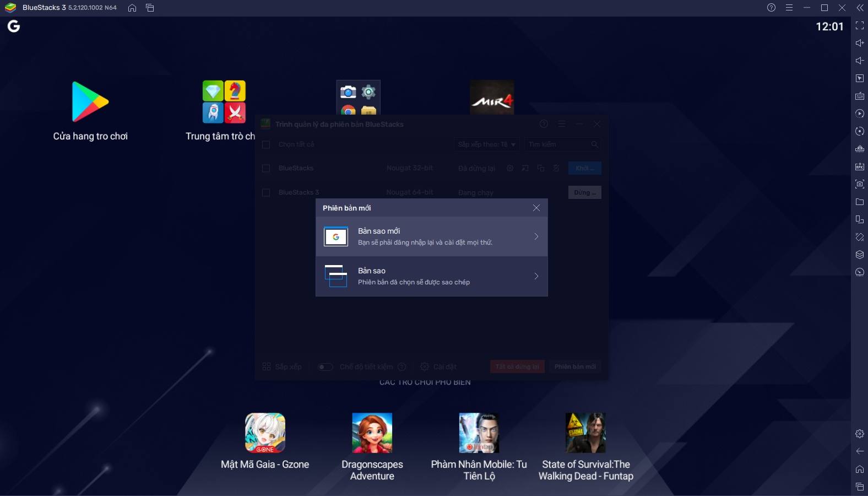Launch the MIR4 game icon
The image size is (868, 496).
click(x=492, y=98)
